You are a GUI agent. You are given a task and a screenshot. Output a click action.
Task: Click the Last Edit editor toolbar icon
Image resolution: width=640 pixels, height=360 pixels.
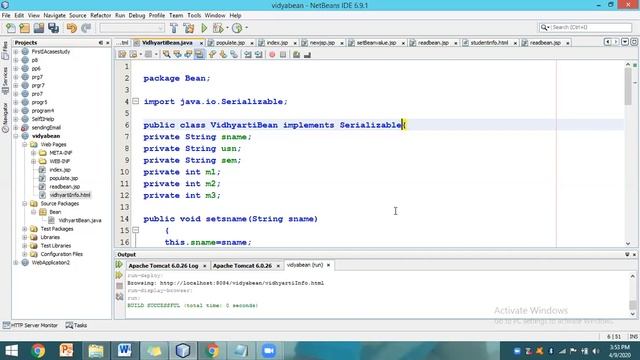(x=122, y=54)
